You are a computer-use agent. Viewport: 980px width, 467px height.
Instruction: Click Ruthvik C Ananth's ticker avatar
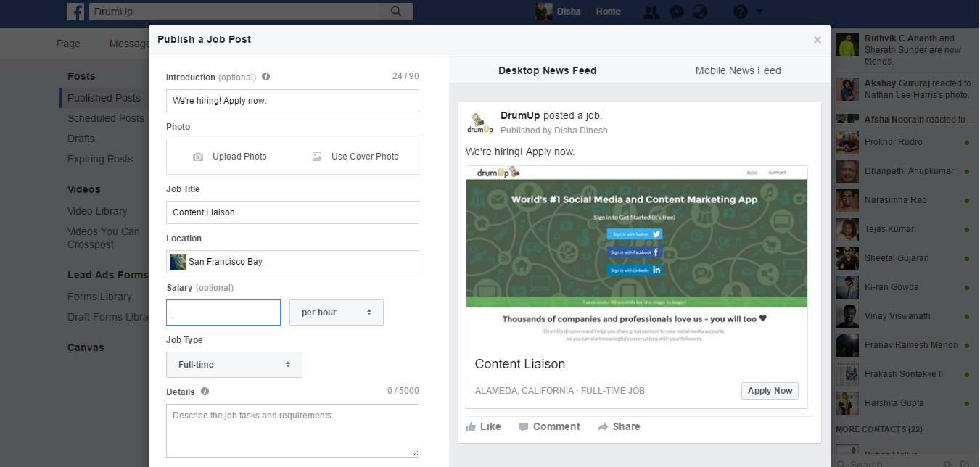(x=847, y=45)
